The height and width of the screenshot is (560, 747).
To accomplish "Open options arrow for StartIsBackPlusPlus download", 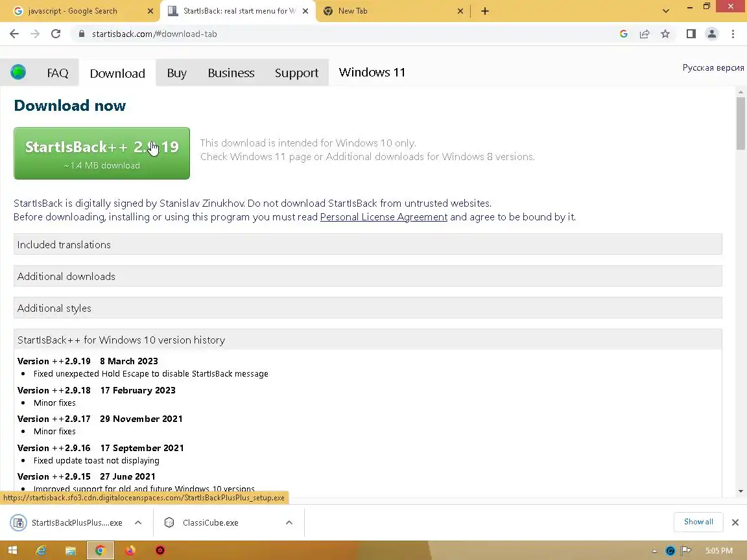I will (138, 522).
